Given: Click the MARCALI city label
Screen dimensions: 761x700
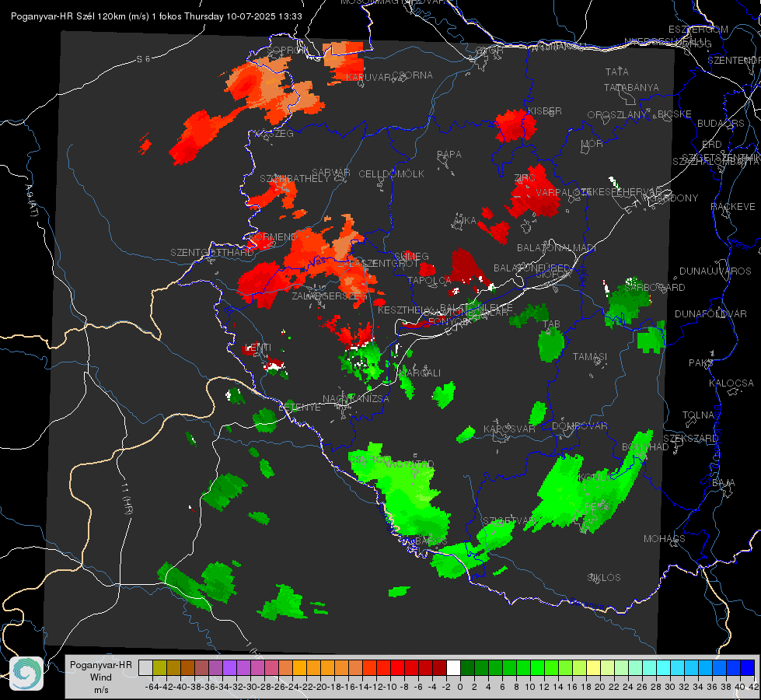Looking at the screenshot, I should click(419, 373).
